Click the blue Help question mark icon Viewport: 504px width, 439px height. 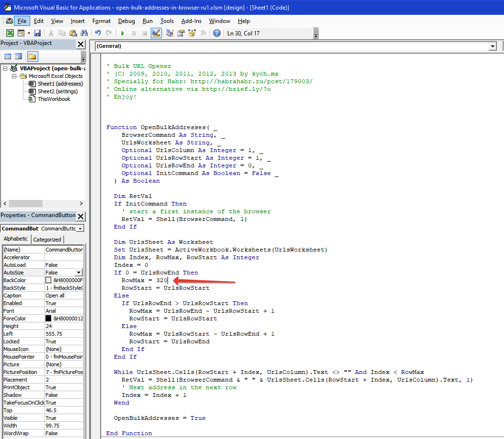coord(217,33)
